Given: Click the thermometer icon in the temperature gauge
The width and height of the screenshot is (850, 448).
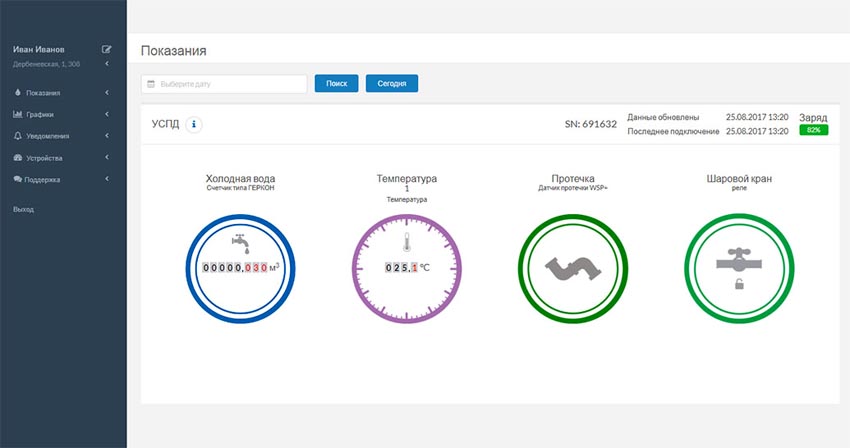Looking at the screenshot, I should pyautogui.click(x=407, y=242).
